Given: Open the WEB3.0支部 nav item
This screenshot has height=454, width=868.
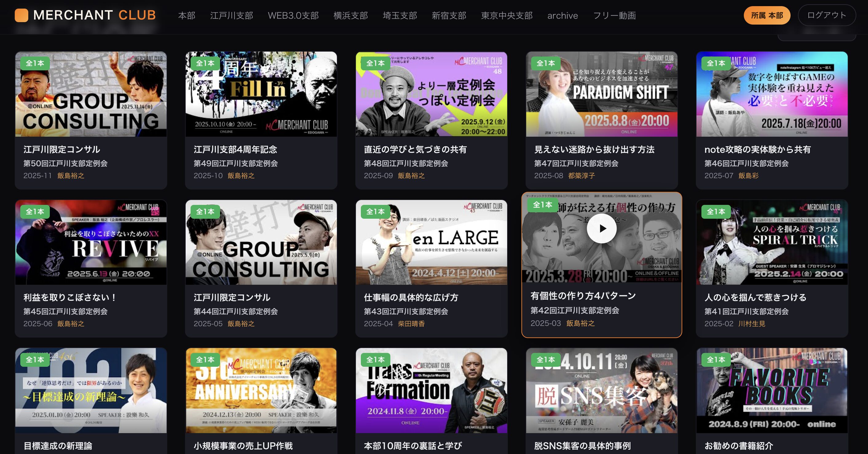Looking at the screenshot, I should coord(293,15).
